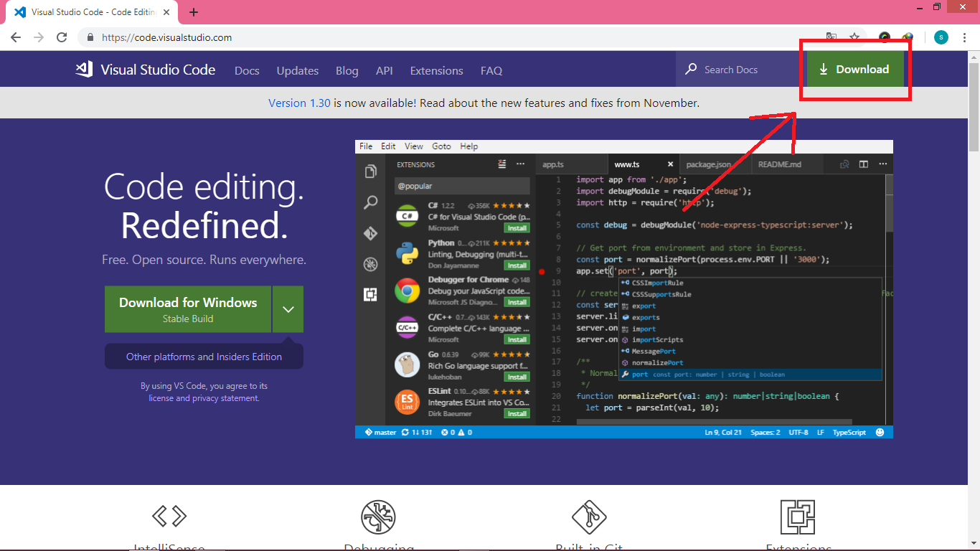Open the Version 1.30 release notes link

[299, 103]
